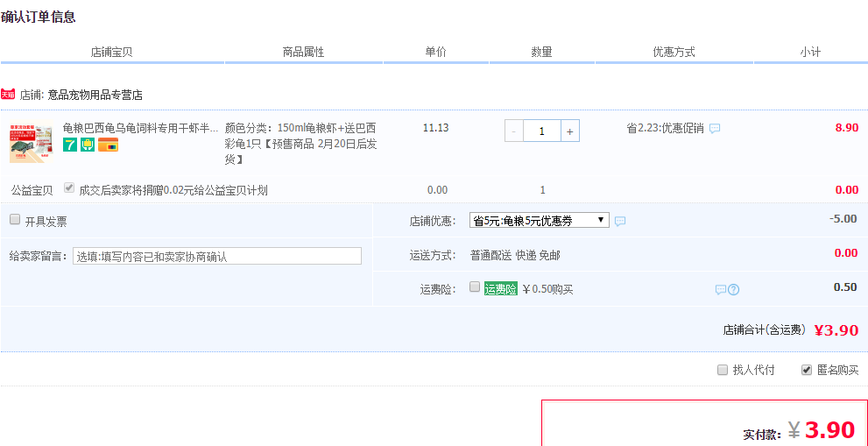Viewport: 868px width, 446px height.
Task: Click the green 7-day return service icon
Action: tap(70, 145)
